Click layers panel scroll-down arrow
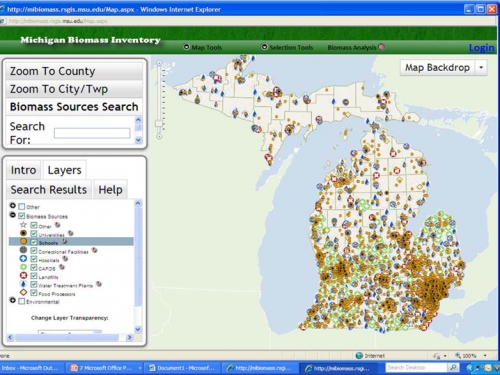500x375 pixels. coord(138,329)
